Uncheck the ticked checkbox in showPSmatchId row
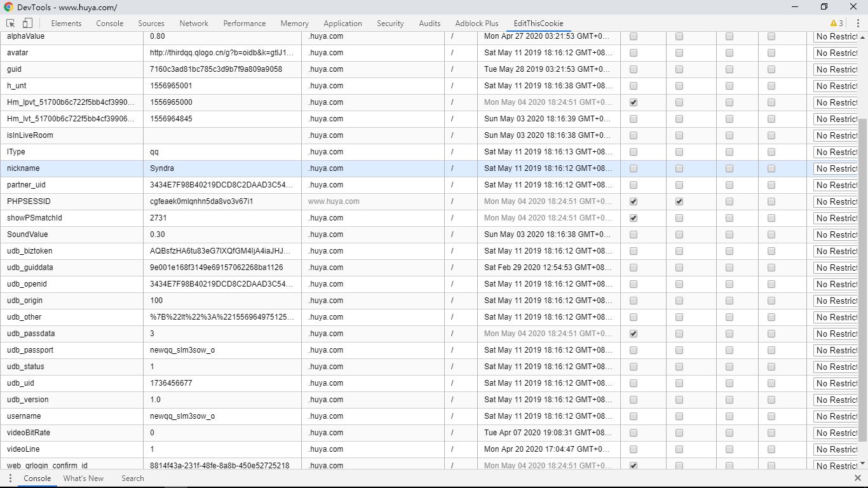The height and width of the screenshot is (488, 868). tap(633, 218)
